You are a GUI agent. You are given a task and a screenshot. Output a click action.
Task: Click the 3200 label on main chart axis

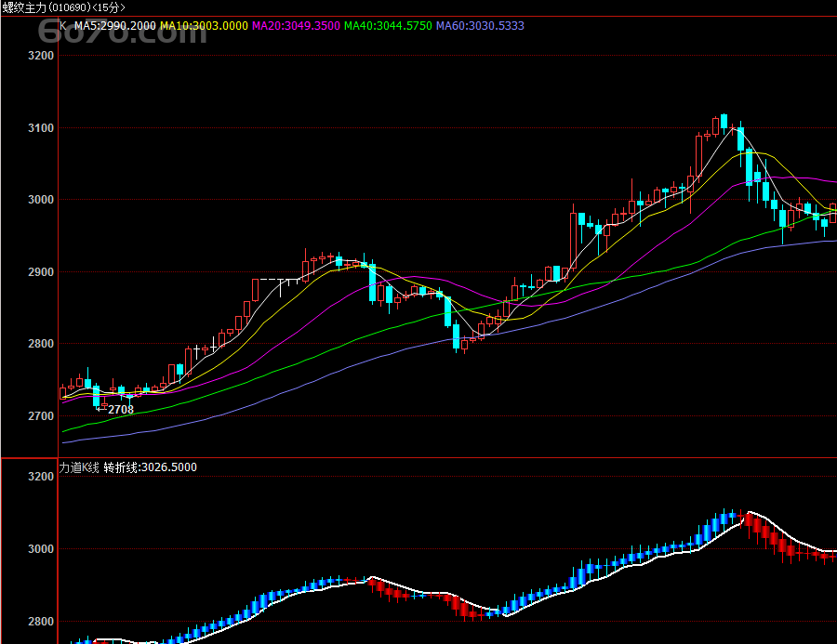click(41, 56)
